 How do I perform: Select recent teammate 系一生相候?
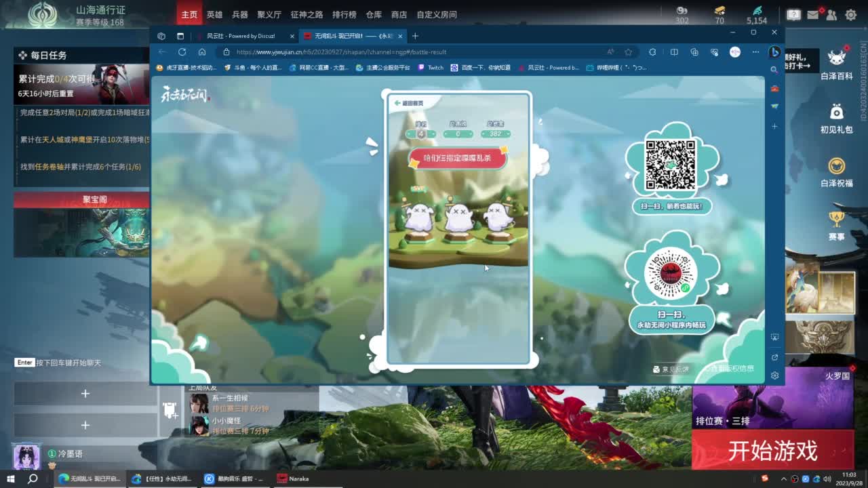click(x=229, y=403)
